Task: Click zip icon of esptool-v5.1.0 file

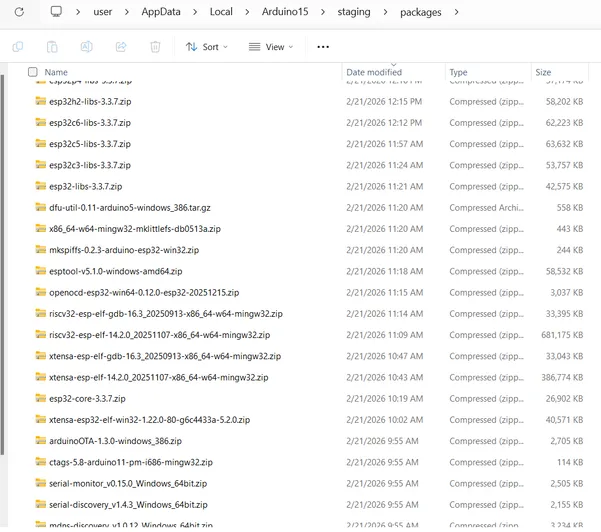Action: [x=41, y=271]
